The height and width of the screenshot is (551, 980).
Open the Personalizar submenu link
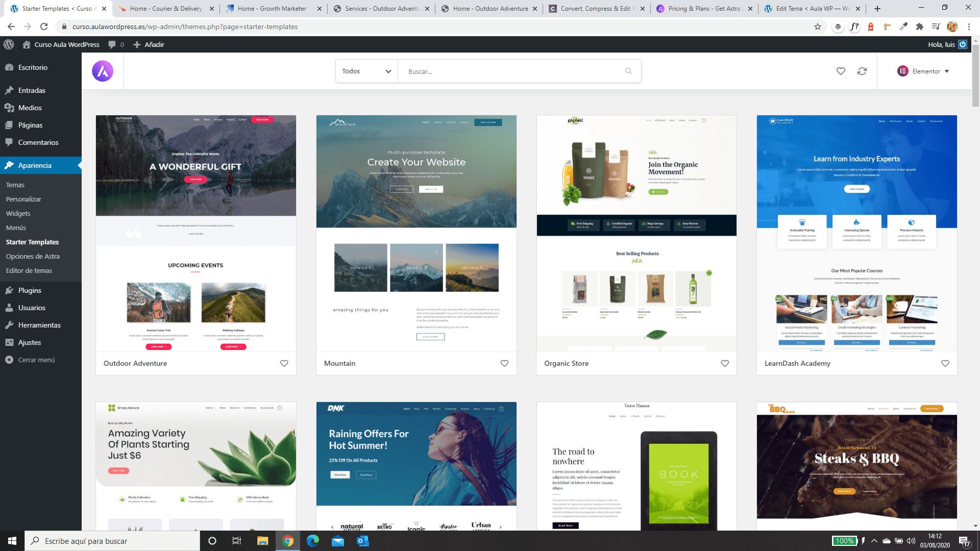[23, 199]
